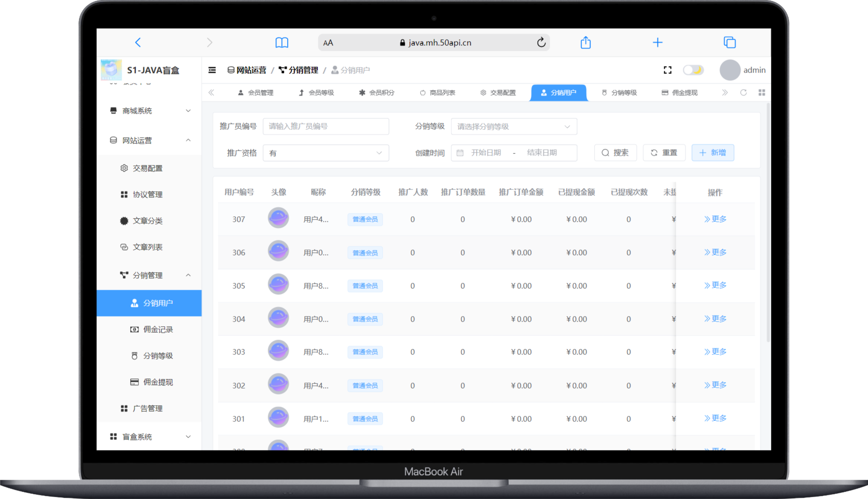Click the 搜索 button

click(615, 153)
